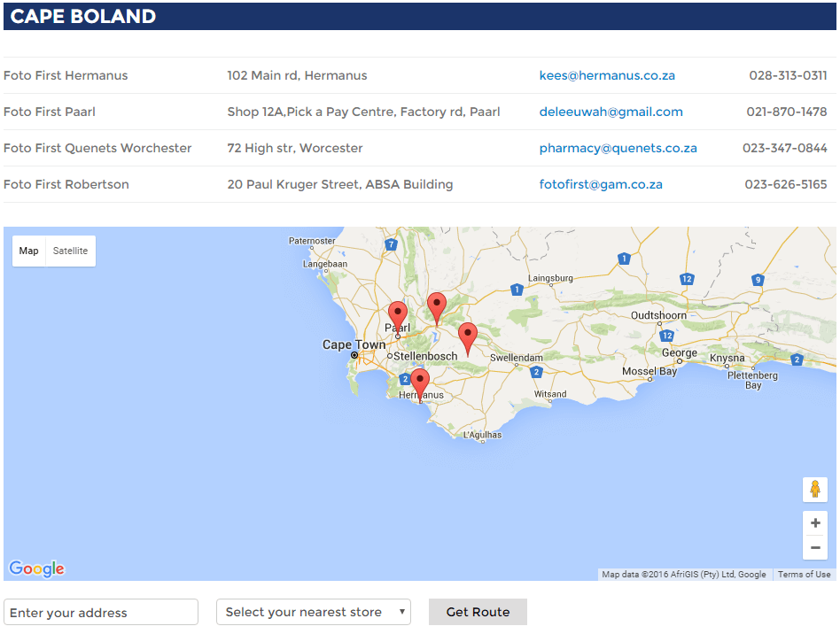This screenshot has height=634, width=840.
Task: Click the Foto First Robertson store name
Action: (66, 185)
